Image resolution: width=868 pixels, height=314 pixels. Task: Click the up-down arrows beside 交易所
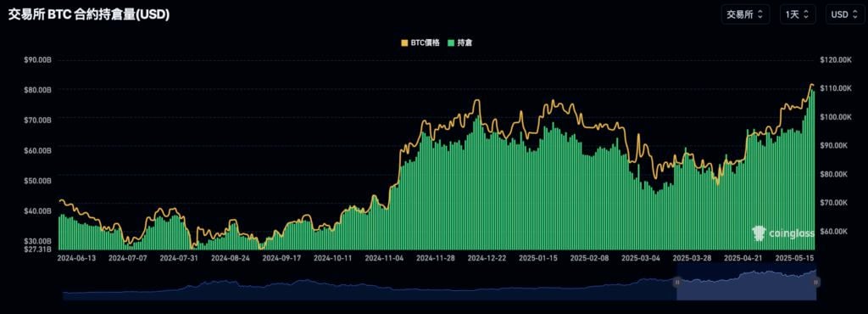(760, 14)
